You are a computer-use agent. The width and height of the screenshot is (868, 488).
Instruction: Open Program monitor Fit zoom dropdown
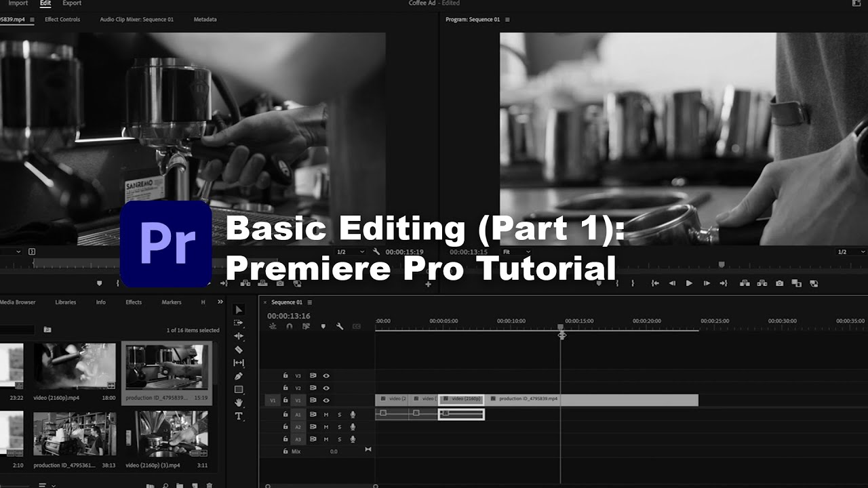(x=516, y=252)
